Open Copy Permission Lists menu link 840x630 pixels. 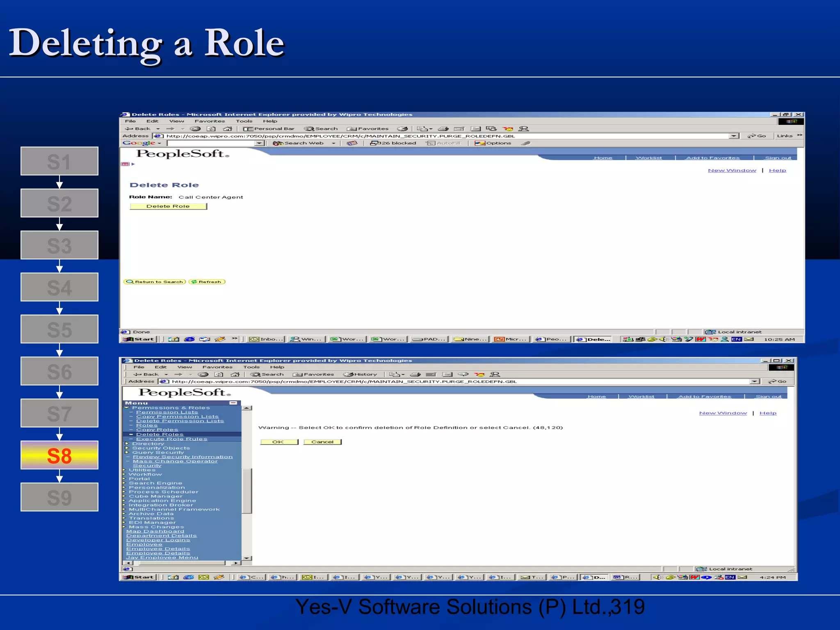click(177, 416)
